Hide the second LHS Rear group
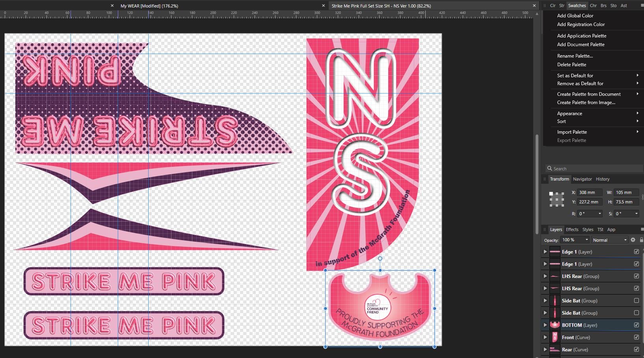644x358 pixels. pos(637,288)
